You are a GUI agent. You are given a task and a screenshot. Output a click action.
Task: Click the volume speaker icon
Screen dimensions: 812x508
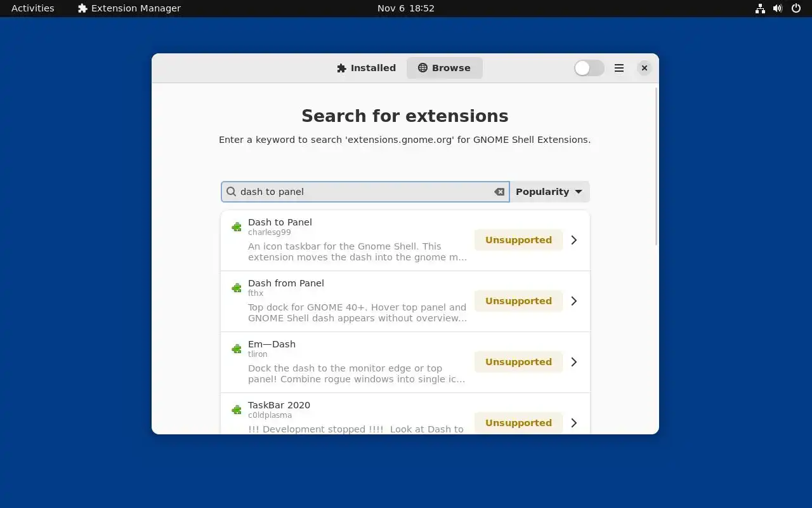pyautogui.click(x=778, y=8)
